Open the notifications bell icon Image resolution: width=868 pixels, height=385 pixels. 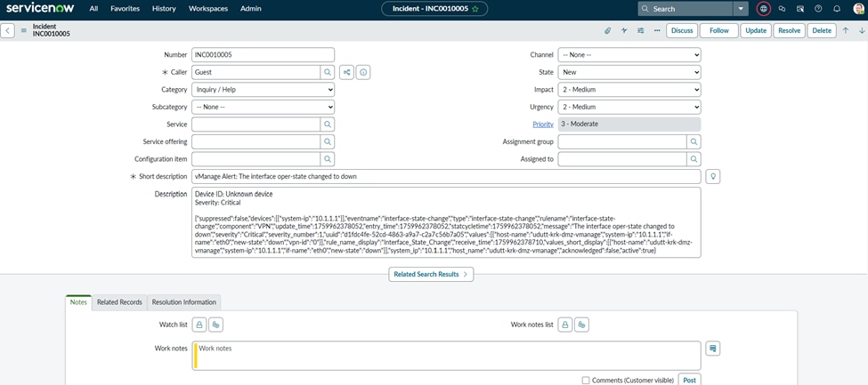click(837, 9)
